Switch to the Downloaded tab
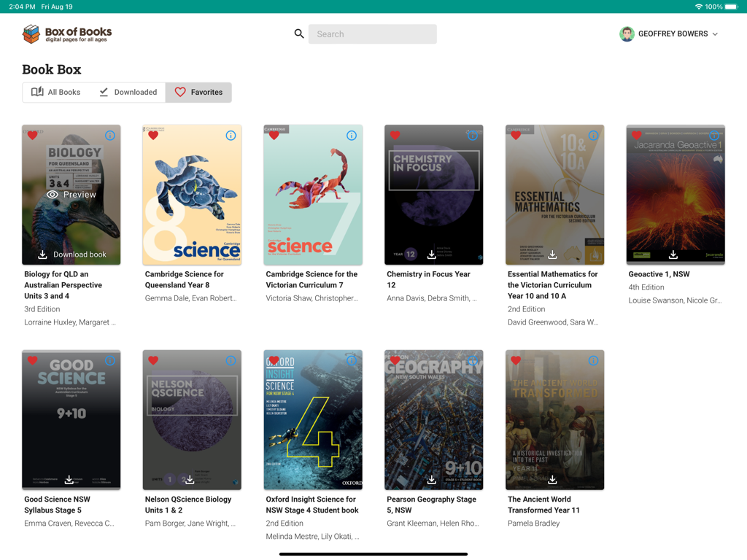747x560 pixels. (x=128, y=92)
